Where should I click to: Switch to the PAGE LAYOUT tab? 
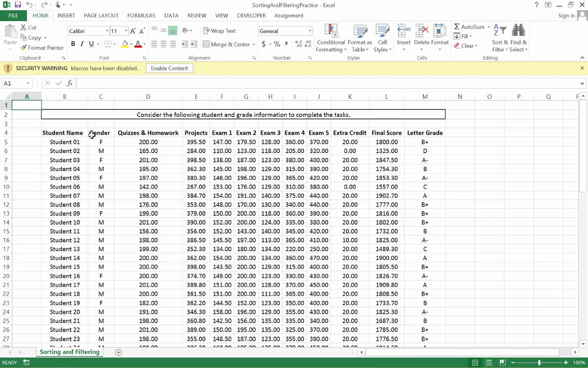[101, 16]
